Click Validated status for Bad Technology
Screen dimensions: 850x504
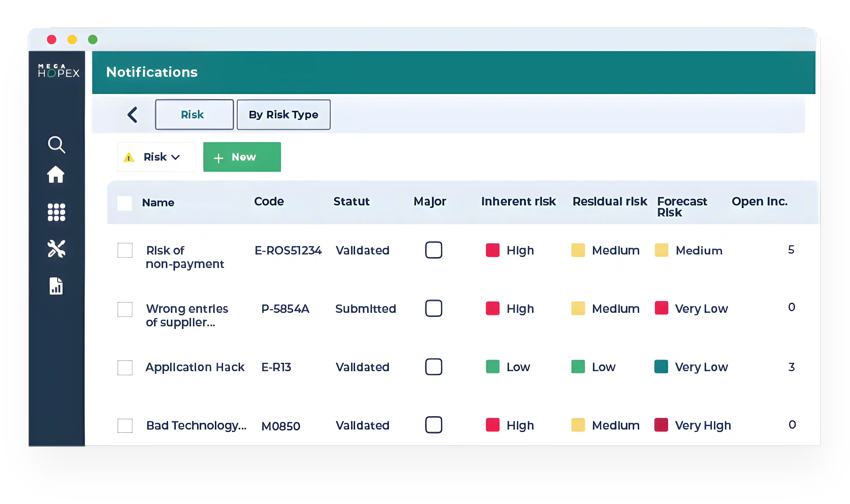click(x=362, y=426)
